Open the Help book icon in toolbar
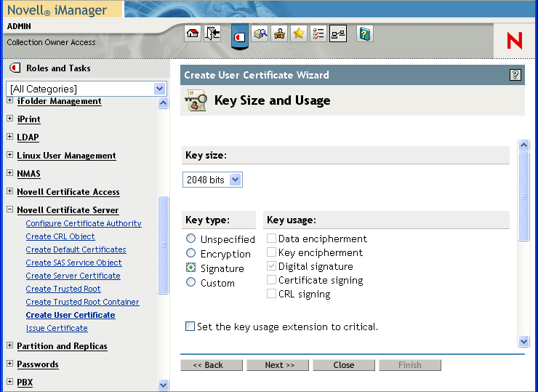Image resolution: width=538 pixels, height=392 pixels. pos(365,33)
